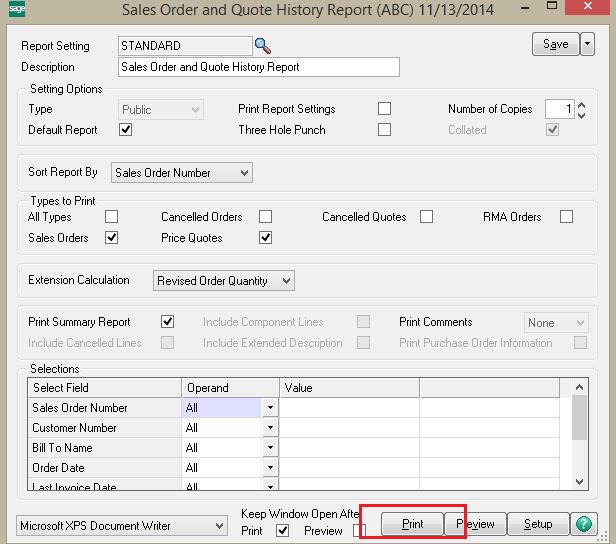
Task: Increase Number of Copies with up arrow
Action: pos(582,103)
